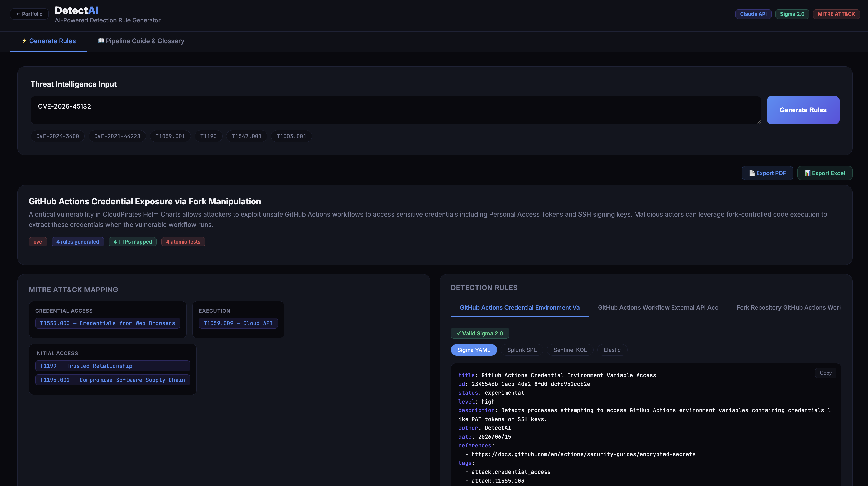The image size is (868, 486).
Task: Click the rule title line in code
Action: (x=557, y=376)
